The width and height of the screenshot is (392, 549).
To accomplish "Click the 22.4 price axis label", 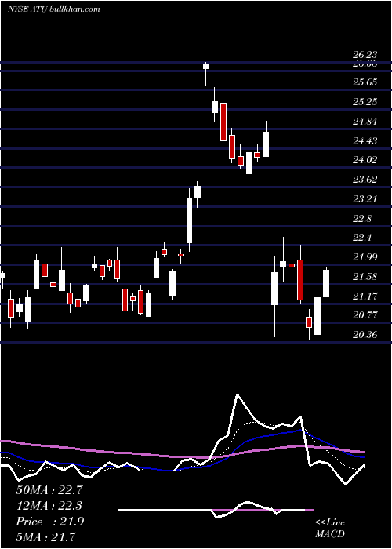I will click(362, 238).
